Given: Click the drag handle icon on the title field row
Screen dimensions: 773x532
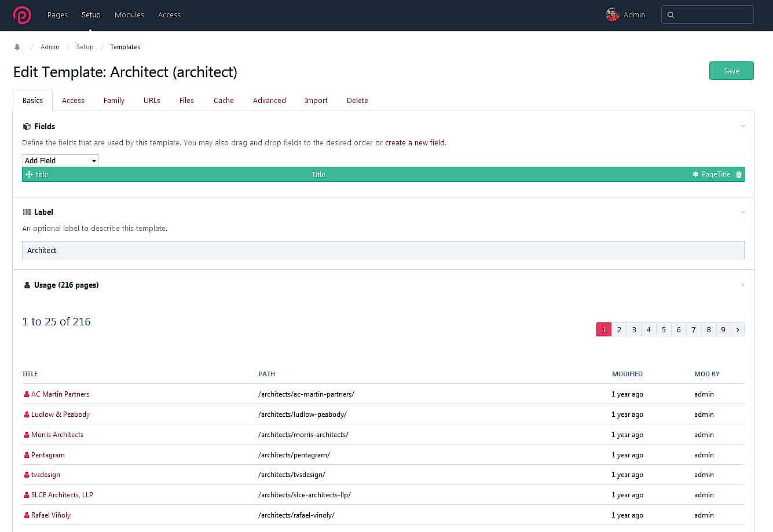Looking at the screenshot, I should pyautogui.click(x=28, y=174).
